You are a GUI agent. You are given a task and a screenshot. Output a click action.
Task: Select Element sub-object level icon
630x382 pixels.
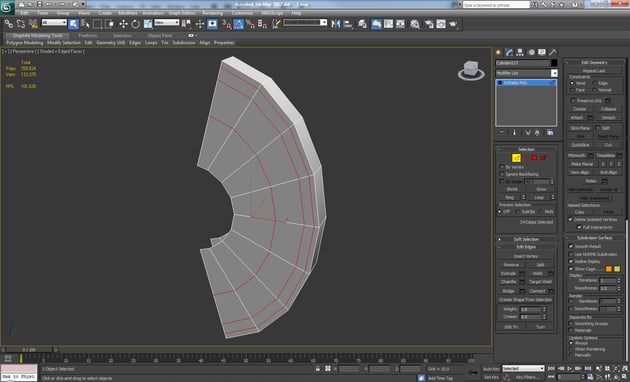(x=543, y=158)
